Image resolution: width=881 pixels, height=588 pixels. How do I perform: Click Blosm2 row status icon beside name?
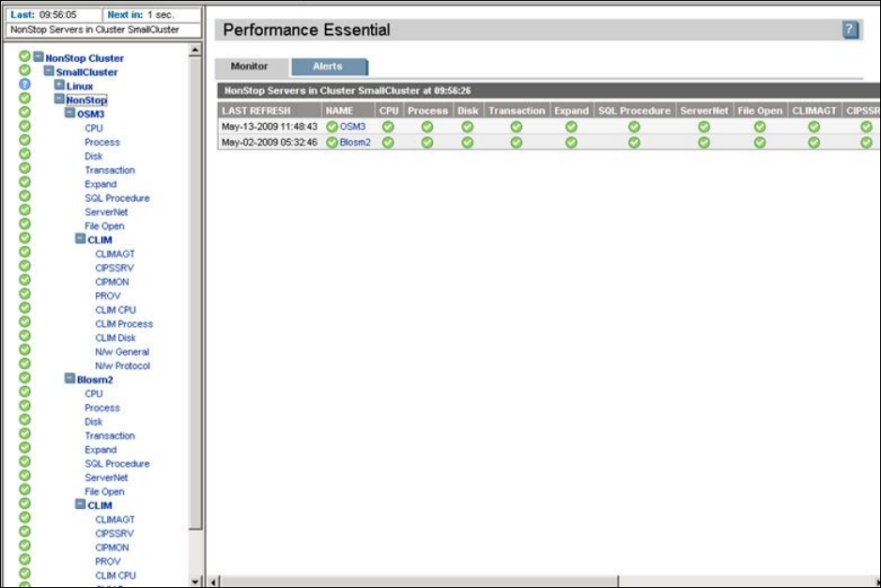click(332, 143)
